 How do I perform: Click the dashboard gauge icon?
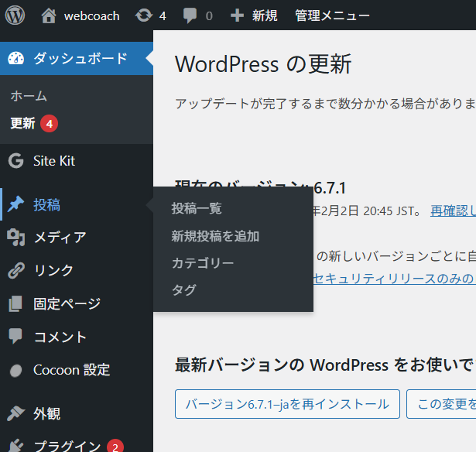point(15,58)
